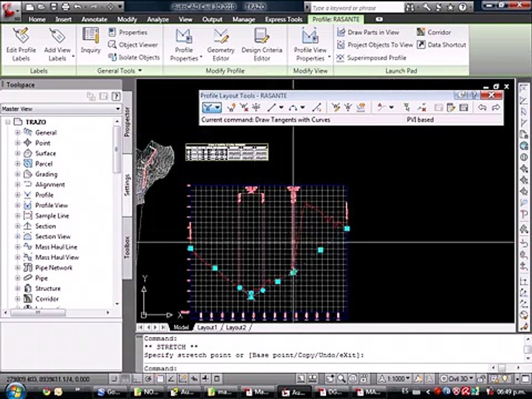Switch to the Home ribbon tab
Image resolution: width=532 pixels, height=399 pixels.
pyautogui.click(x=37, y=19)
